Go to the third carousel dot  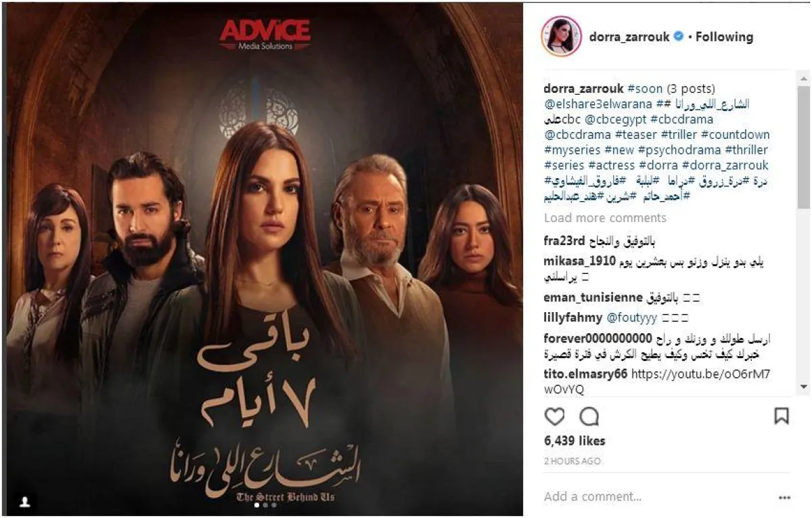coord(273,504)
